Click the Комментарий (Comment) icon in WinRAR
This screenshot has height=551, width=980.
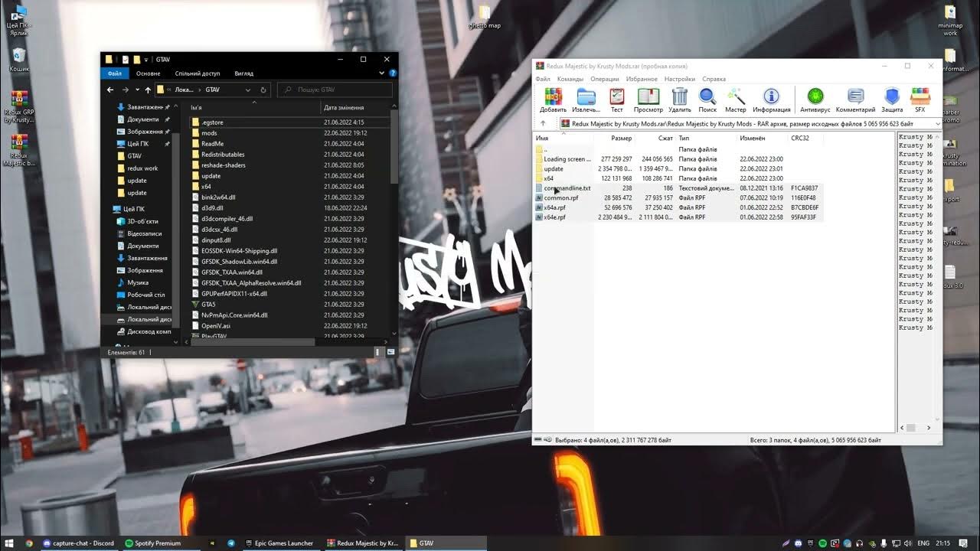point(855,99)
